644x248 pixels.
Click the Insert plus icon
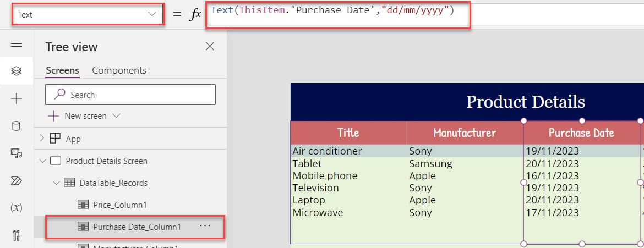click(x=17, y=98)
